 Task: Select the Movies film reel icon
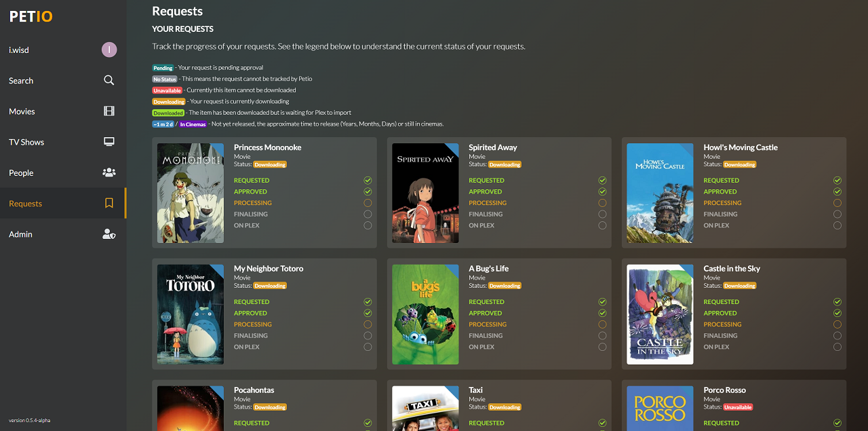pos(108,111)
